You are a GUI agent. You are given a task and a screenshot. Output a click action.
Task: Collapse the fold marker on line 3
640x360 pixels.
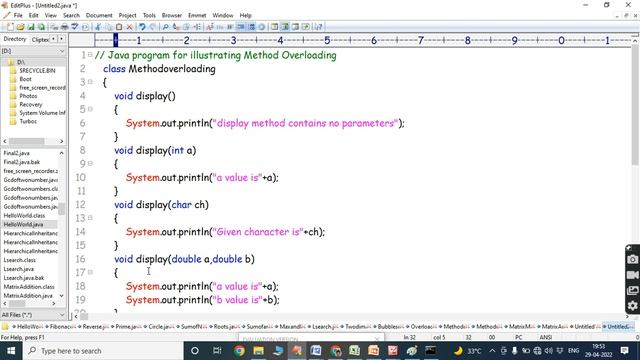coord(90,82)
